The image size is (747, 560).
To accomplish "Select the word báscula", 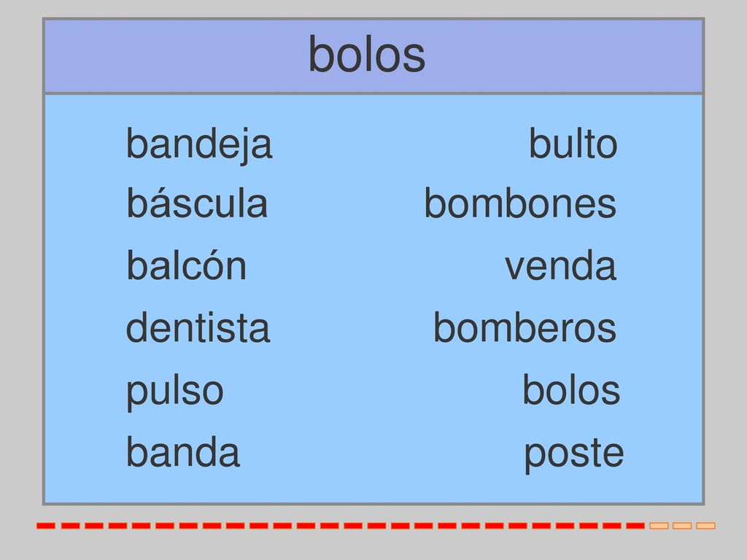I will (197, 203).
